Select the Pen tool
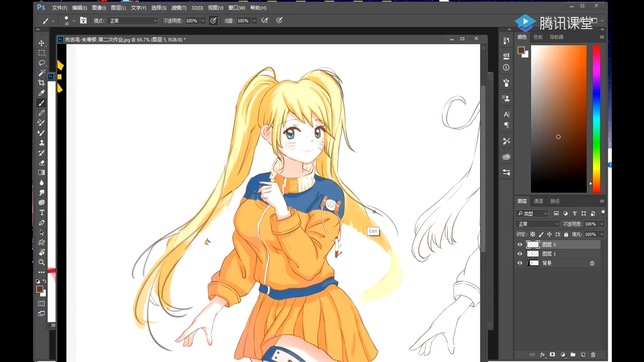 pos(42,223)
